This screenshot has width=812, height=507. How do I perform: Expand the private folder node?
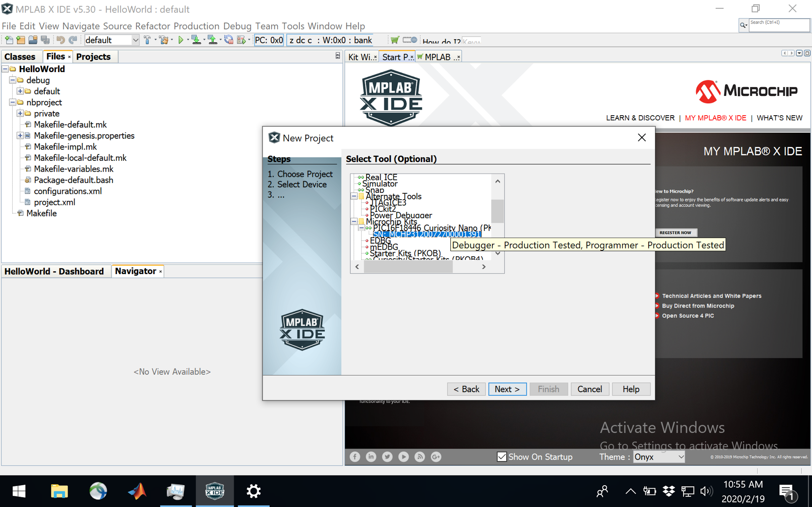click(20, 113)
